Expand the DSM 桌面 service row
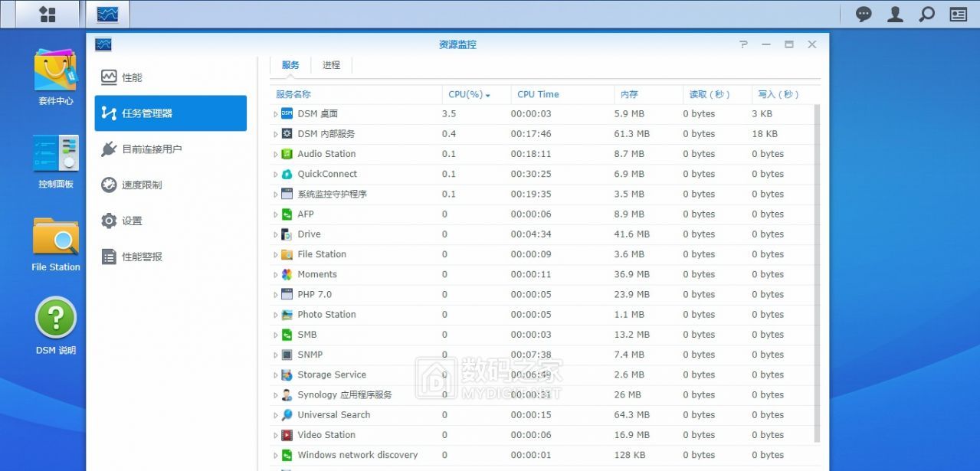Viewport: 980px width, 471px height. point(276,114)
